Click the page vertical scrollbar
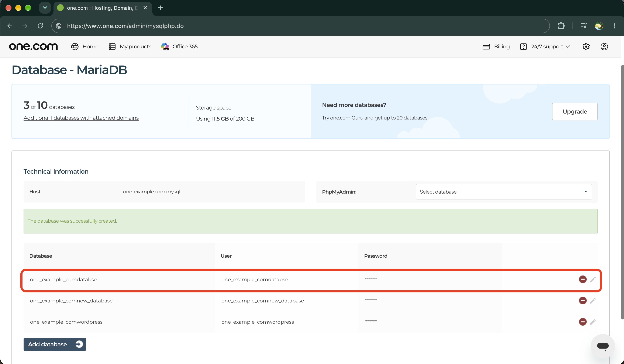Screen dimensions: 624x364 (622, 192)
